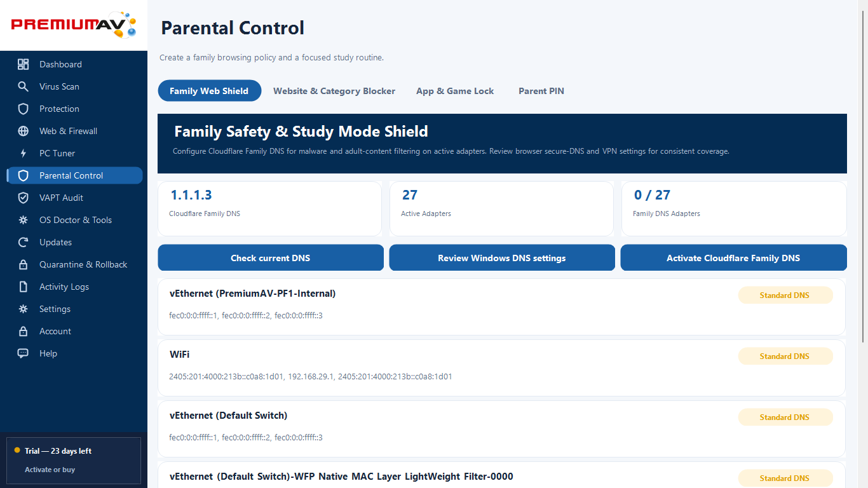Go to Web & Firewall section
The image size is (868, 488).
(74, 131)
